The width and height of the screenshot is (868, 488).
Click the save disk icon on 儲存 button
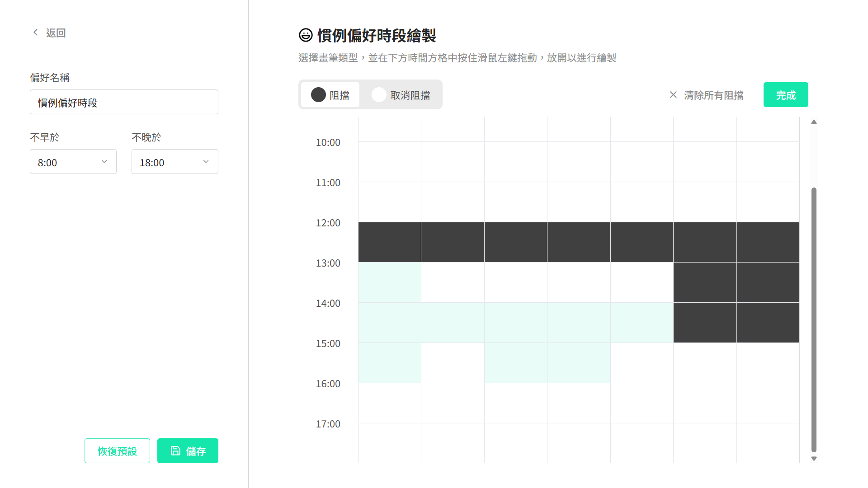pos(175,450)
